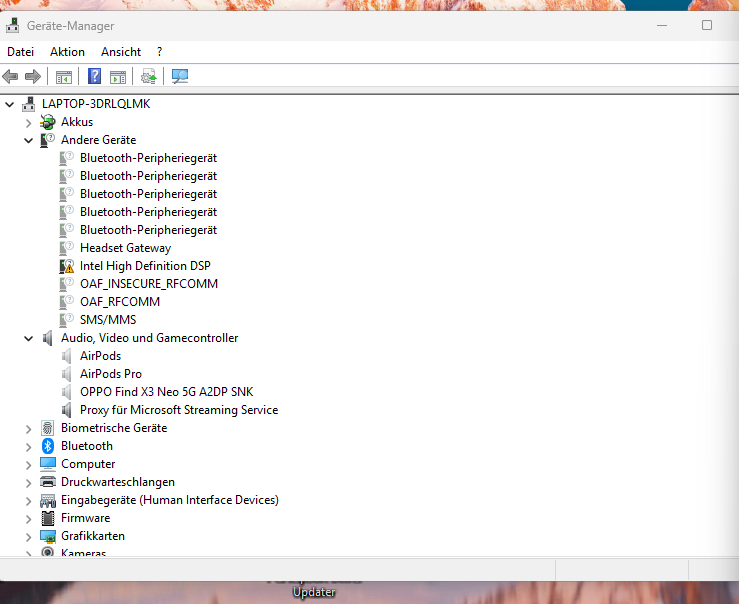The image size is (739, 604).
Task: Click the Akkus battery icon
Action: pos(48,122)
